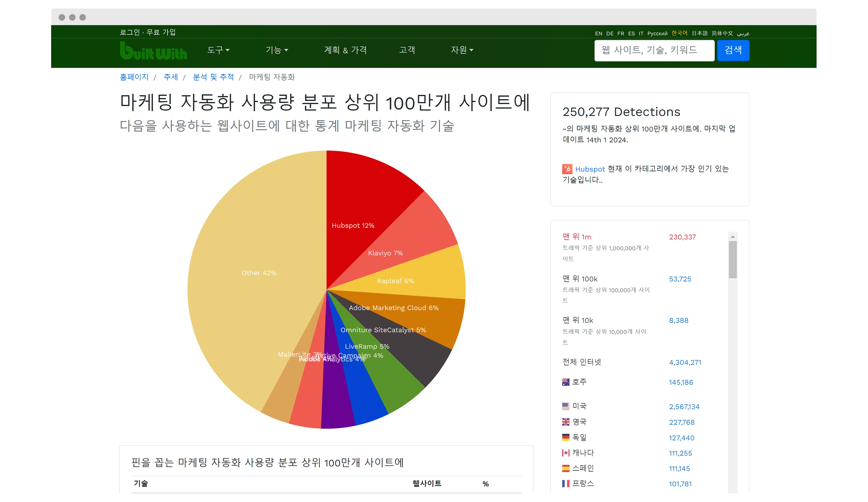868x502 pixels.
Task: Click the 웹사이트 column header
Action: 427,483
